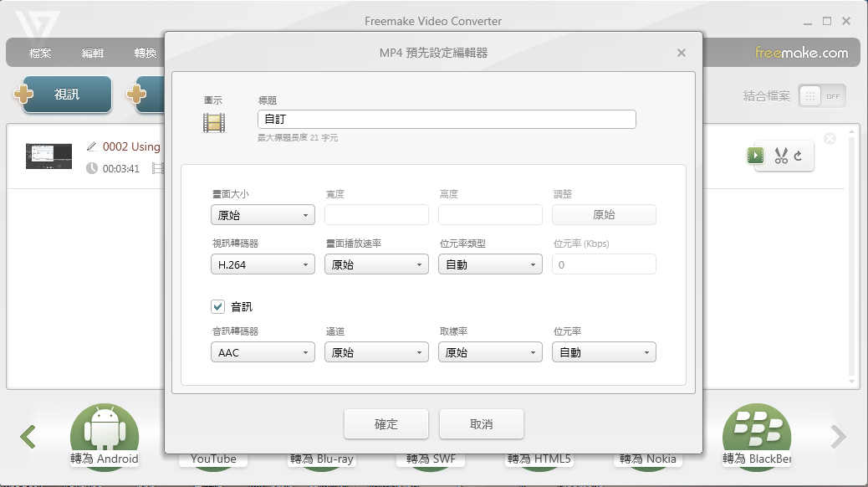Open the 轉換 menu

point(145,53)
